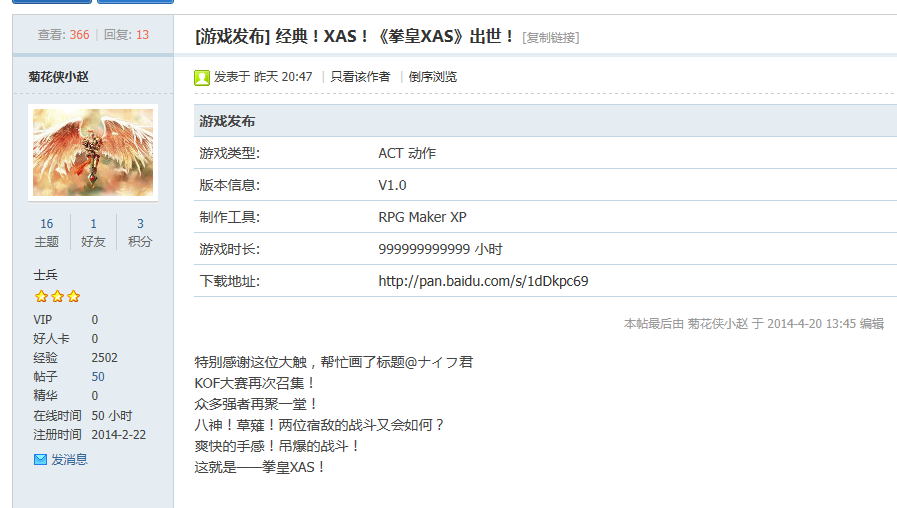Click the thanks line mentioning @ナイフ君
897x508 pixels.
pos(334,362)
